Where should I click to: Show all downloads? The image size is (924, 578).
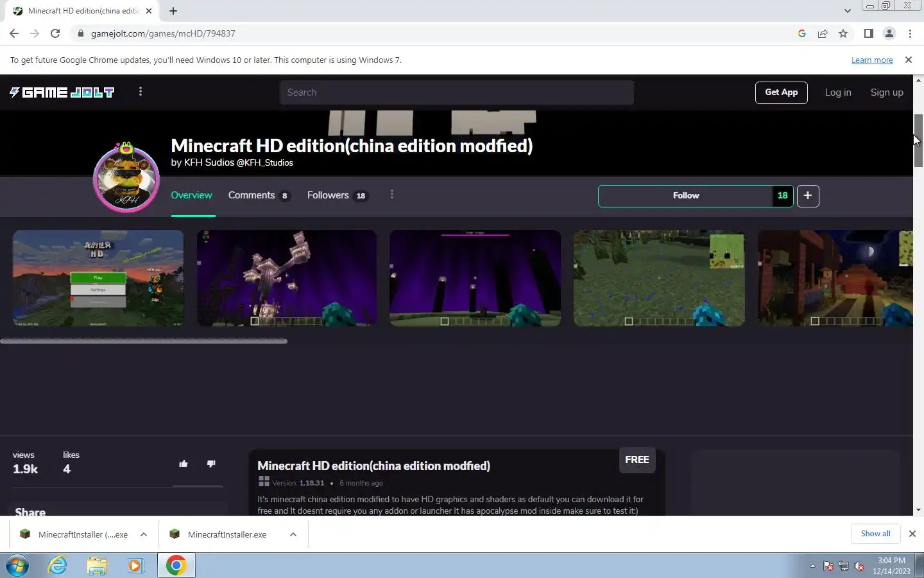coord(875,534)
